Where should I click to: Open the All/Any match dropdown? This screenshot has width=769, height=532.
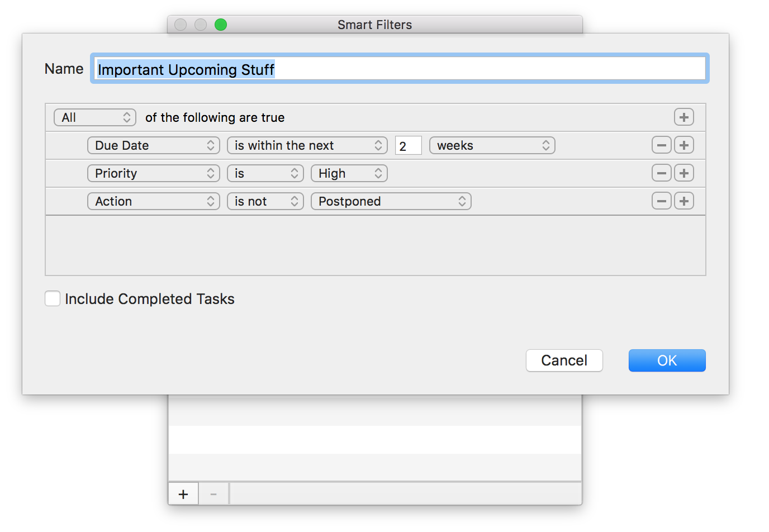pos(95,117)
